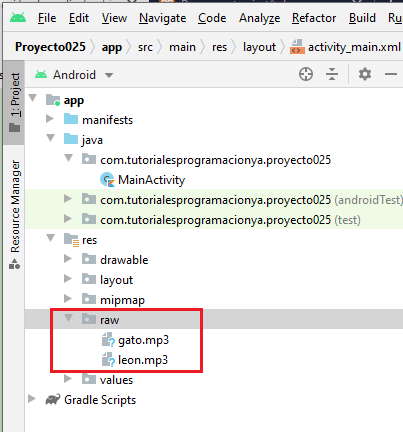Viewport: 403px width, 432px height.
Task: Click the Gradle elephant icon
Action: point(53,399)
